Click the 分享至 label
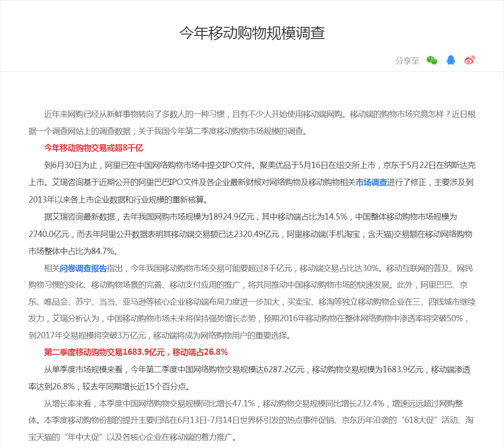The height and width of the screenshot is (448, 504). tap(407, 60)
